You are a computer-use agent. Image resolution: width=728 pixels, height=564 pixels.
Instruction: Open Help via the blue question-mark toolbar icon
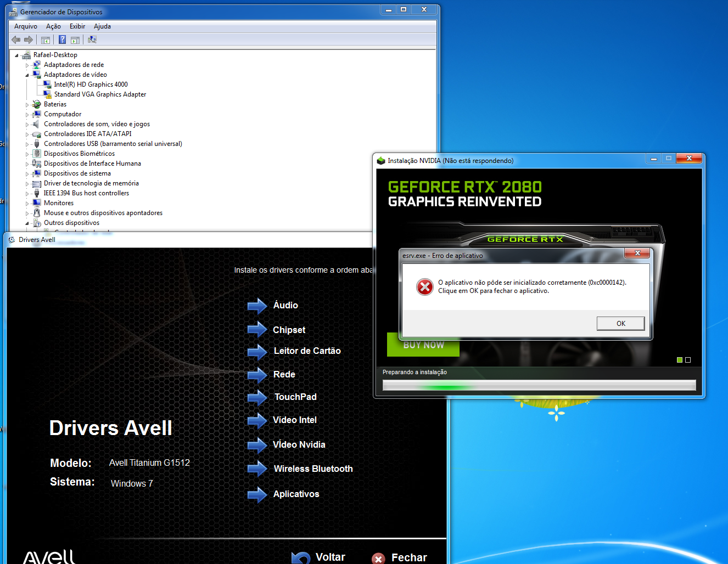(62, 40)
